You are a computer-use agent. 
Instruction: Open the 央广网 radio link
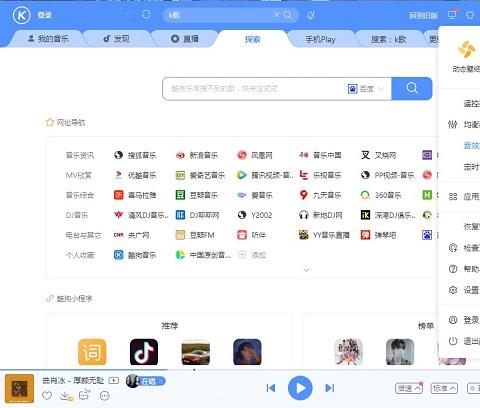(131, 235)
